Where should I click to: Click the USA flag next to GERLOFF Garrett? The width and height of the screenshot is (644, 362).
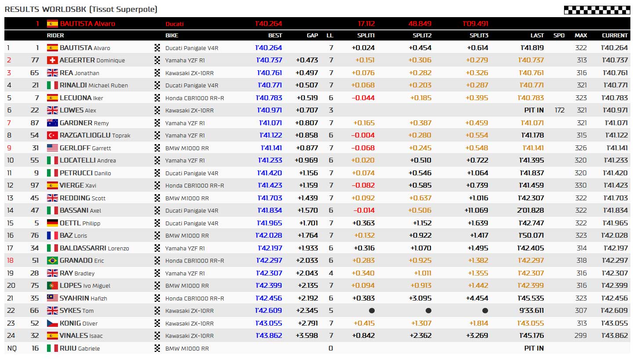52,148
